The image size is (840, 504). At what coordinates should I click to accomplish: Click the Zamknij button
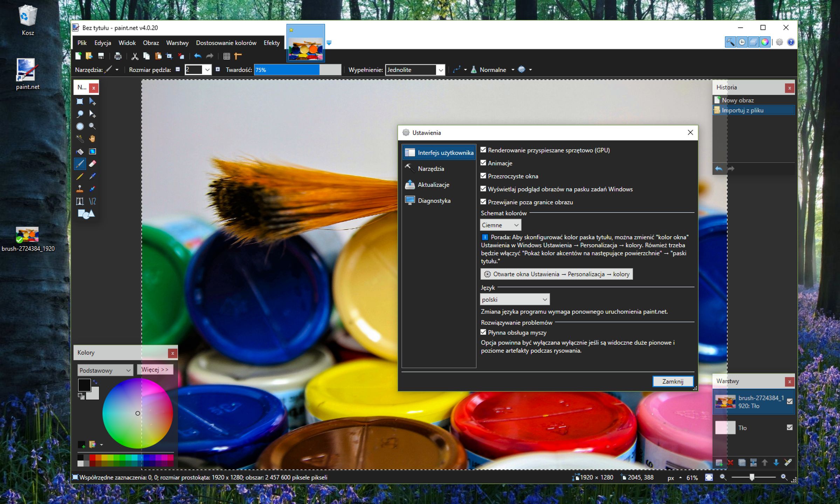[673, 381]
